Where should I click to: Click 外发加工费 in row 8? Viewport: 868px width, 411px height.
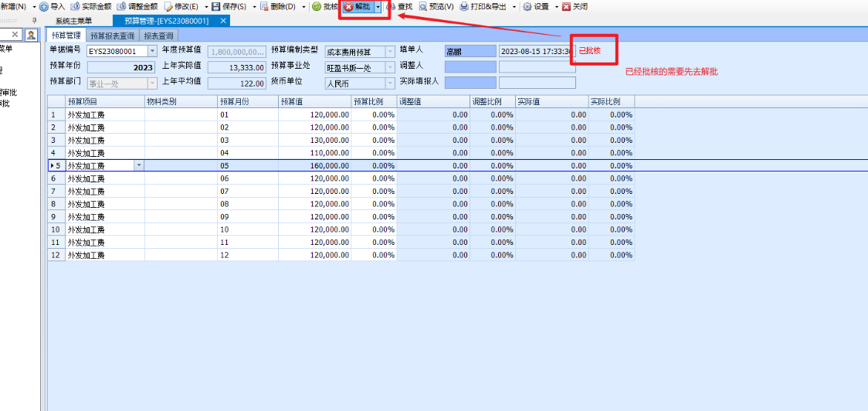(x=105, y=204)
